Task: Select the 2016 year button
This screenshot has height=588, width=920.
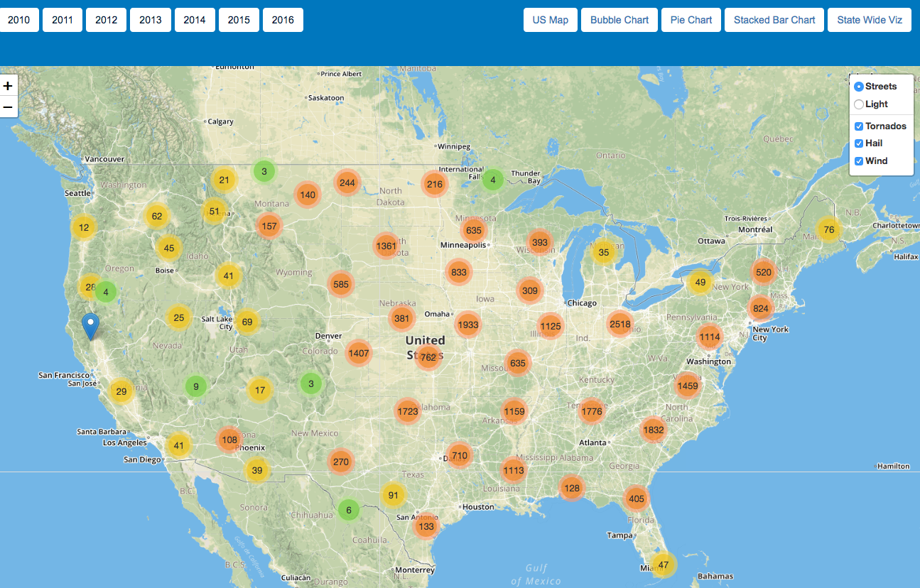Action: coord(283,20)
